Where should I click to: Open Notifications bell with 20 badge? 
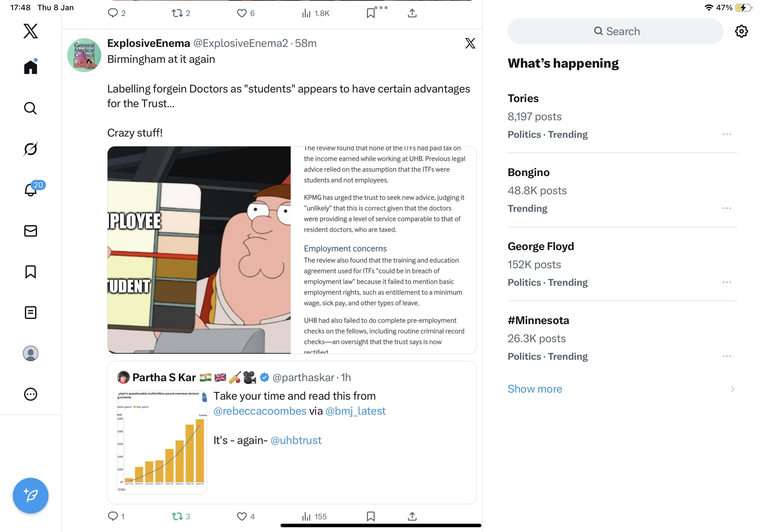pos(31,190)
